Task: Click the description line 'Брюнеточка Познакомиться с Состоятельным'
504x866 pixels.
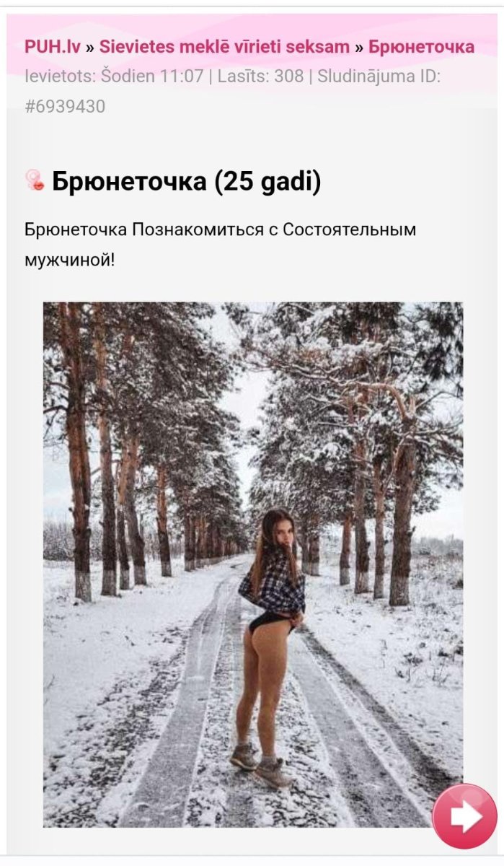Action: point(221,230)
